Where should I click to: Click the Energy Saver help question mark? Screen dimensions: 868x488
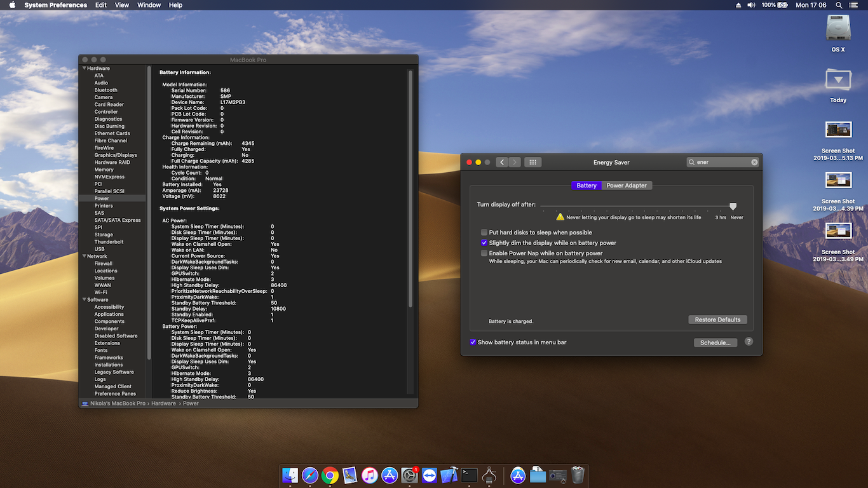749,341
